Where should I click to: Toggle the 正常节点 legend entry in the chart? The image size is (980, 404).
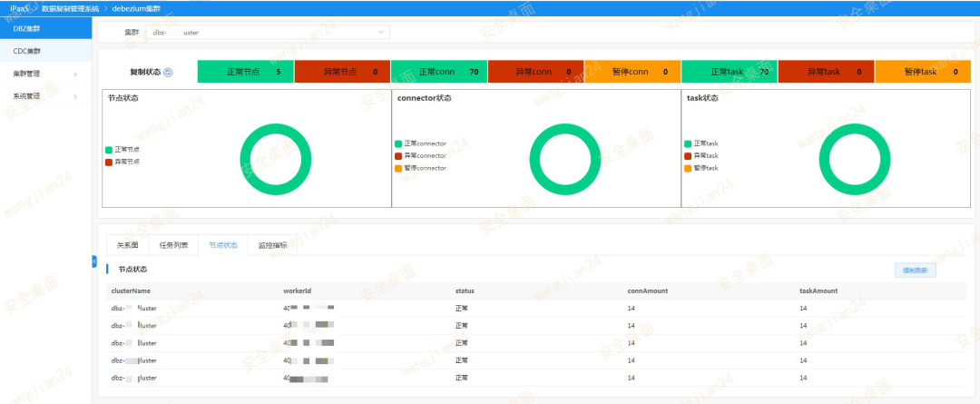(122, 150)
